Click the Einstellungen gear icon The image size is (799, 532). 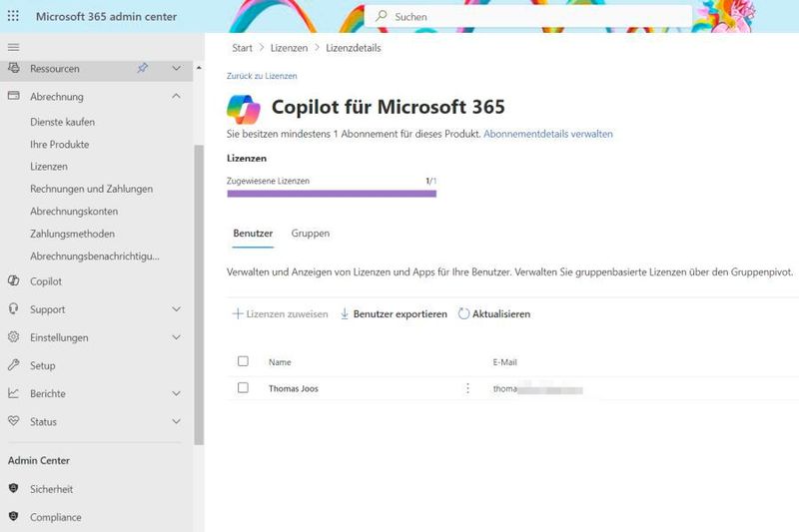pyautogui.click(x=14, y=337)
